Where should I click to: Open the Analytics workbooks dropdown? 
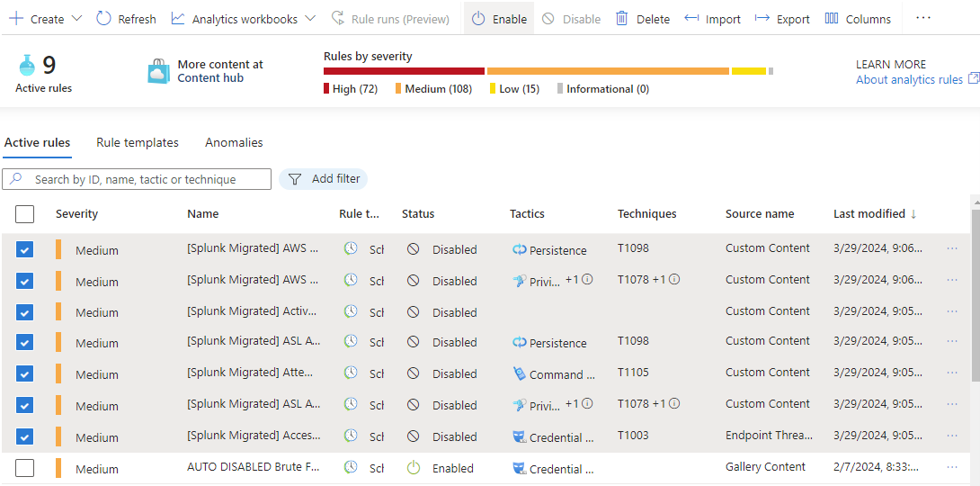coord(310,19)
